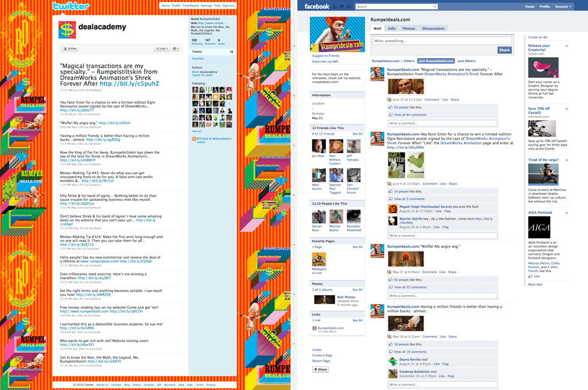Click Share button at bottom of Facebook sidebar

pos(320,370)
